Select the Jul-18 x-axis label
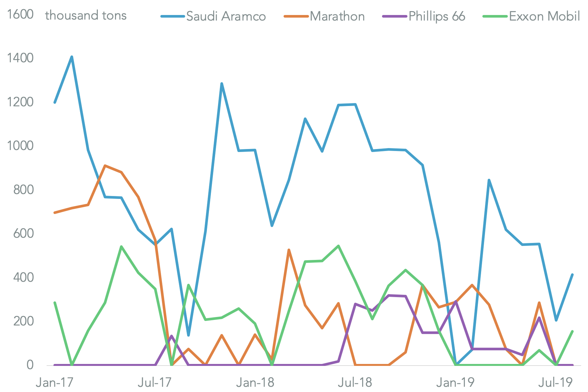The height and width of the screenshot is (392, 588). click(x=355, y=382)
